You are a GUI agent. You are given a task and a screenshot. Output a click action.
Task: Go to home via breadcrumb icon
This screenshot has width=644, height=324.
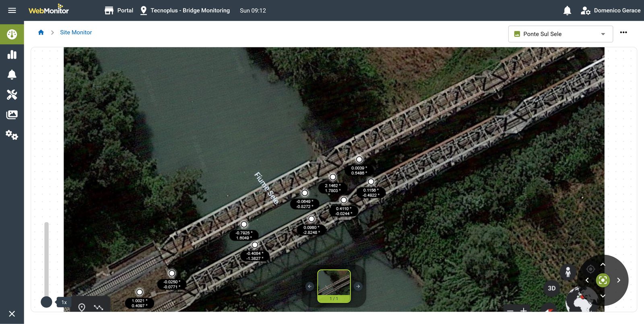coord(41,33)
